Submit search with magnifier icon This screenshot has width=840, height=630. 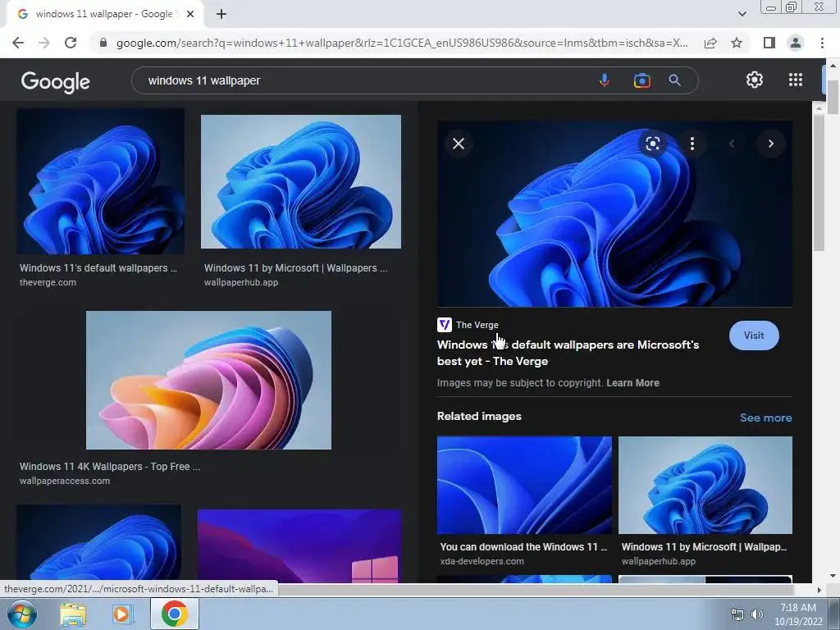click(675, 80)
